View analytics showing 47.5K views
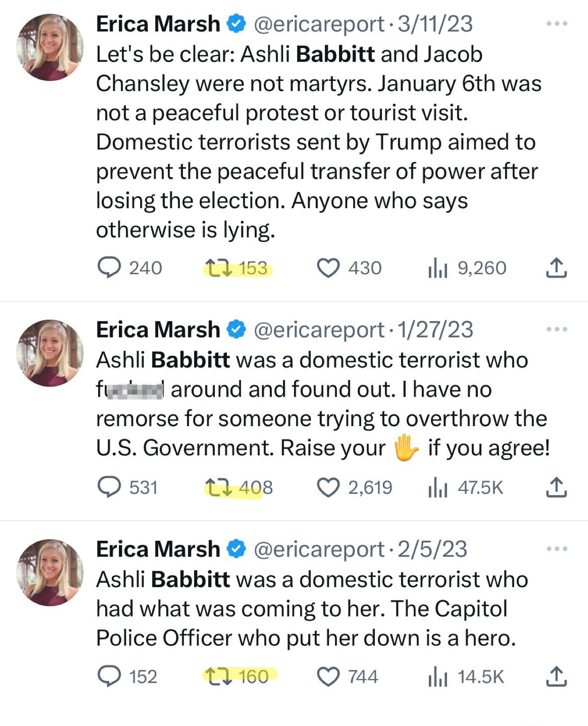Image resolution: width=588 pixels, height=726 pixels. 438,488
